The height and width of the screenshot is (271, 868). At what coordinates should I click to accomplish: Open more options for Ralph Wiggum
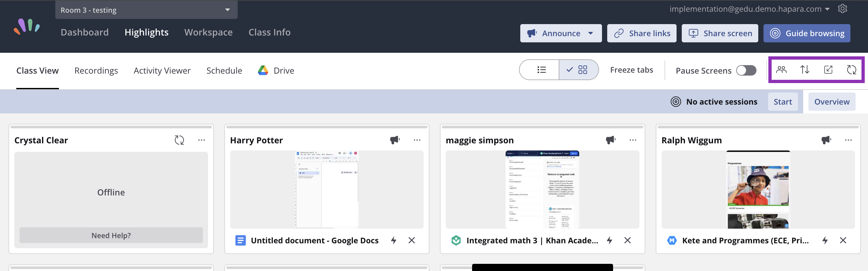[848, 140]
